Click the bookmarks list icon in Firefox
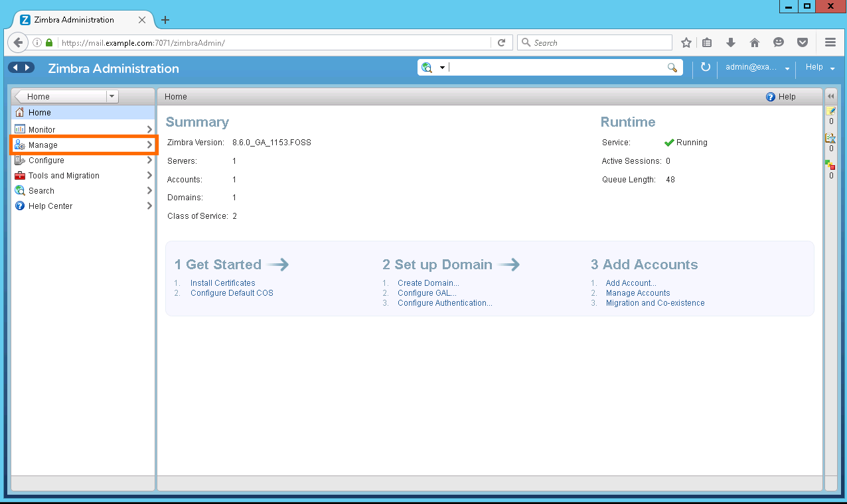Viewport: 847px width, 504px height. pyautogui.click(x=707, y=42)
